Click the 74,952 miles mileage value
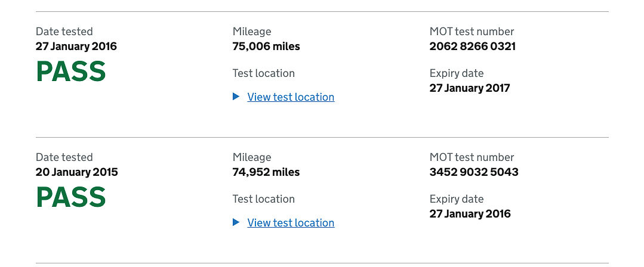Image resolution: width=644 pixels, height=267 pixels. coord(266,172)
